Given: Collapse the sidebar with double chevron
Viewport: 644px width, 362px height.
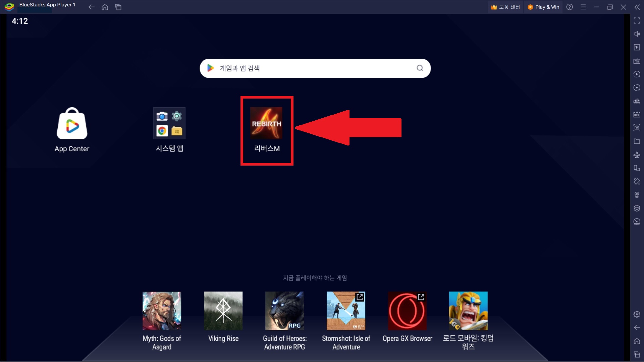Looking at the screenshot, I should (x=637, y=7).
